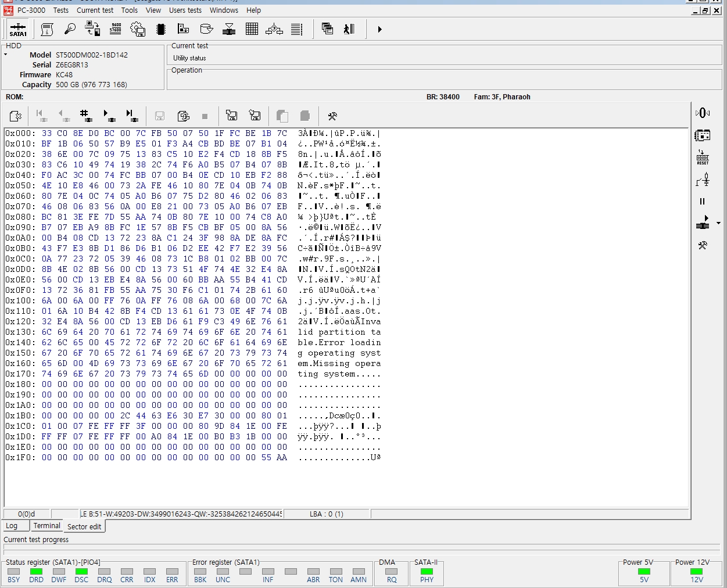Click the chip icon in main toolbar
The image size is (727, 588).
161,29
